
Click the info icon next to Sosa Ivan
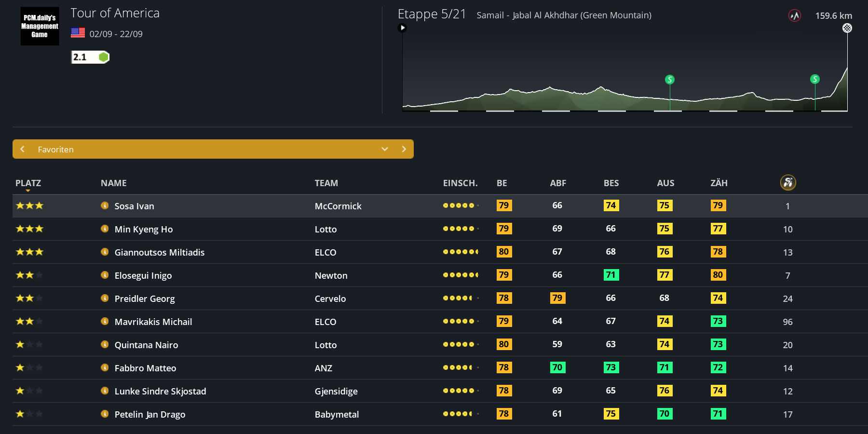[x=105, y=205]
